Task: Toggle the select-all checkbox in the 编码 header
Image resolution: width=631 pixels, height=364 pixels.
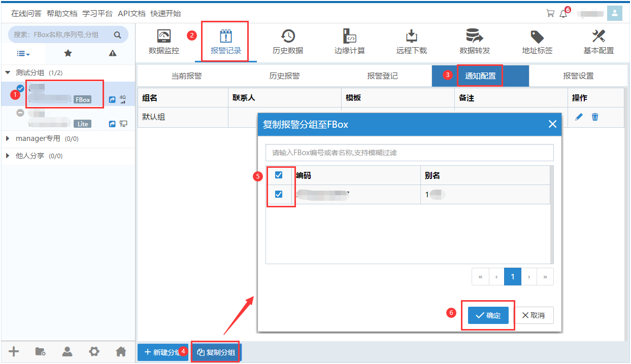Action: tap(279, 175)
